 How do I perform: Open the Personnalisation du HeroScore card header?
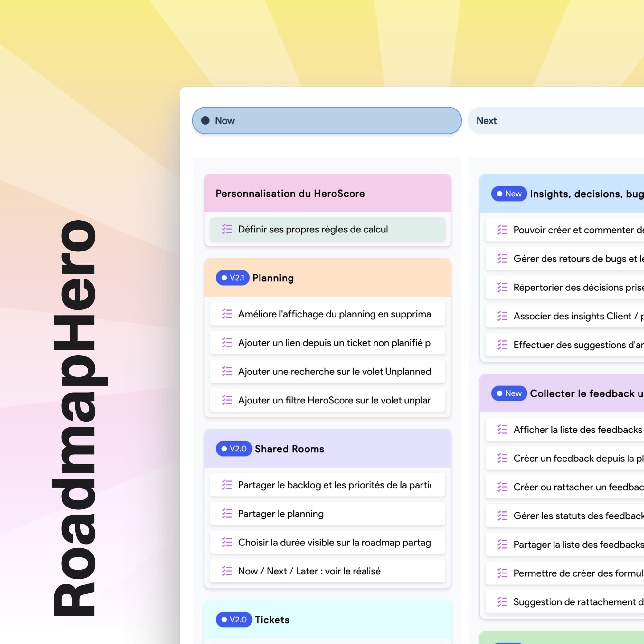(290, 193)
